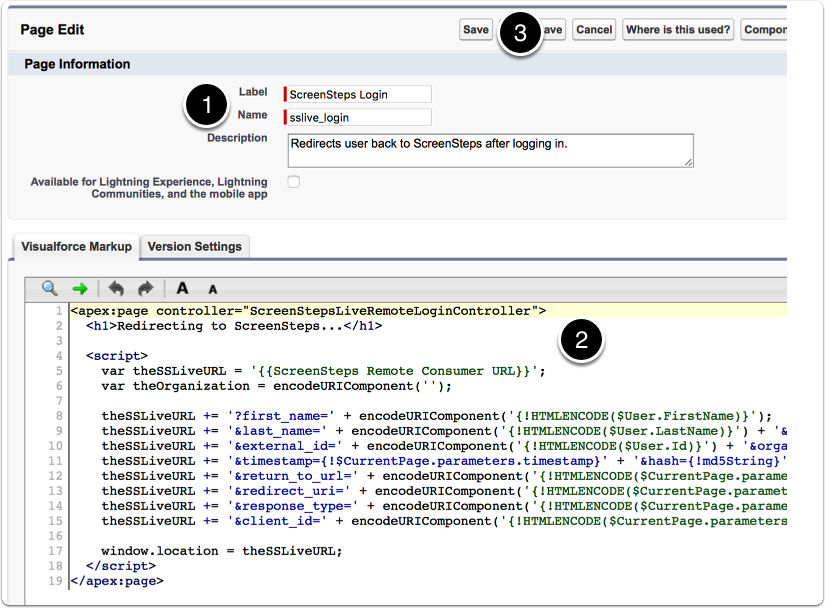The width and height of the screenshot is (825, 608).
Task: Decrease the editor font with the small A icon
Action: coord(213,289)
